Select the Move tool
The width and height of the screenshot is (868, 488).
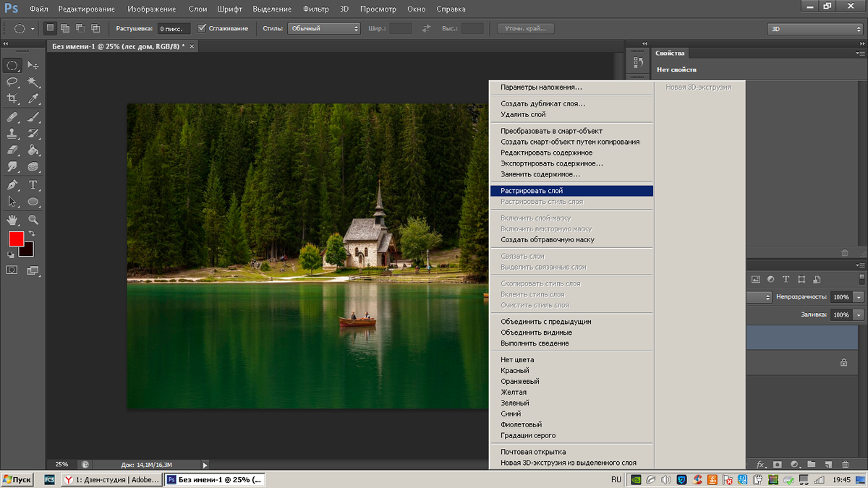(33, 66)
